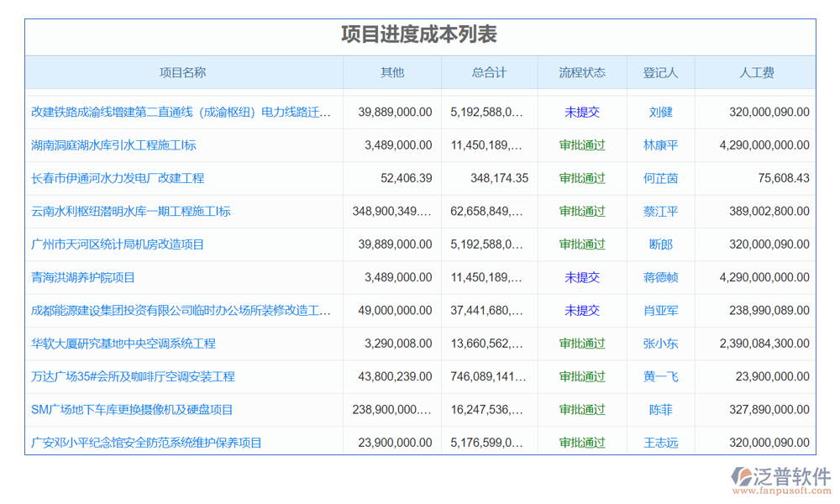Open 华软大厦研究基地中央空调系统工程 link
Image resolution: width=840 pixels, height=504 pixels.
coord(123,344)
